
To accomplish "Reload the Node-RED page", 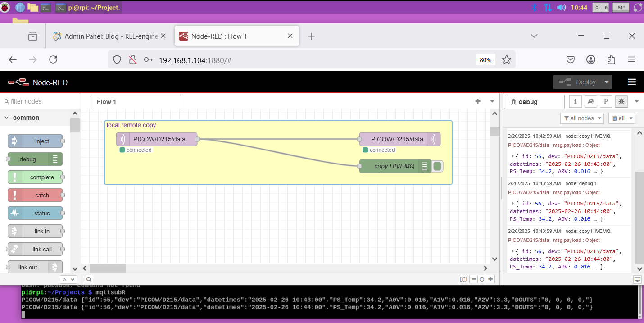I will 53,59.
